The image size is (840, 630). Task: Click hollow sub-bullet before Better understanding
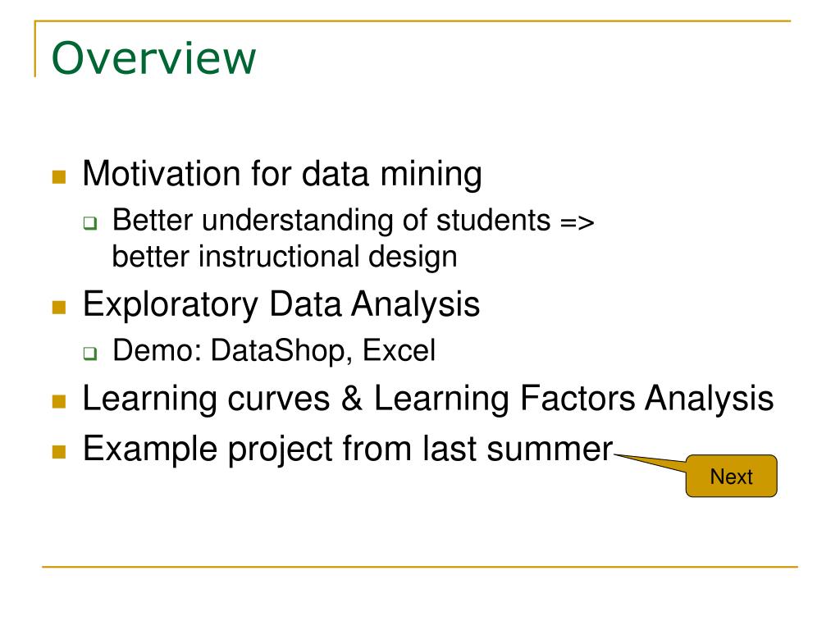click(90, 223)
